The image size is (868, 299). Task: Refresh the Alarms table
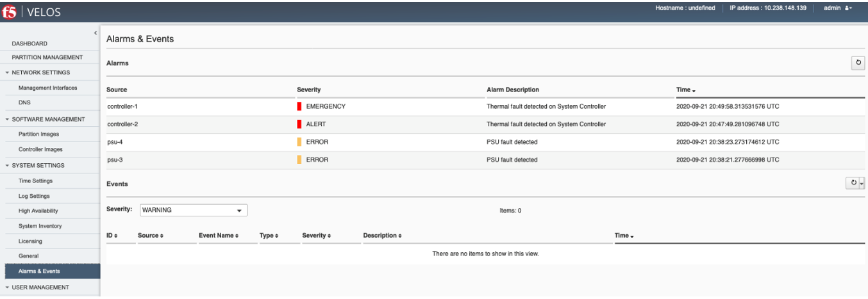(x=858, y=63)
